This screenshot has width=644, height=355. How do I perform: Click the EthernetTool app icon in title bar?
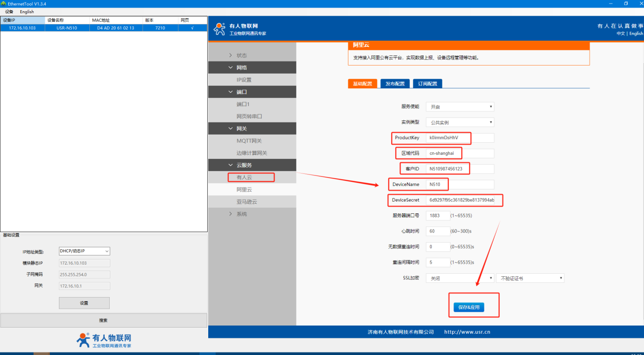(x=4, y=4)
